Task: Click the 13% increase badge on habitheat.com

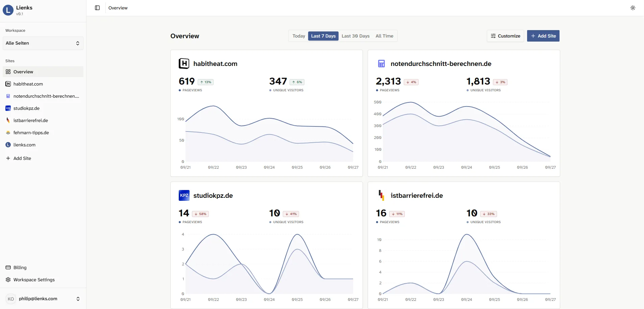Action: coord(205,82)
